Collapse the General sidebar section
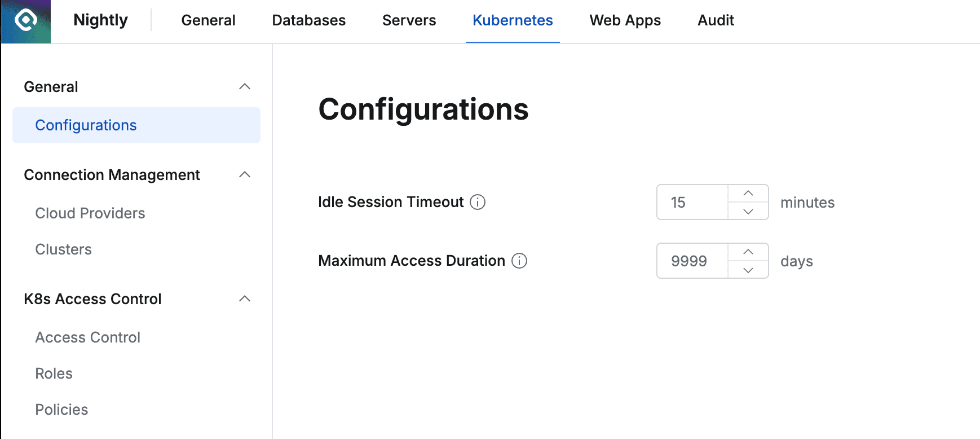Image resolution: width=980 pixels, height=439 pixels. coord(245,86)
